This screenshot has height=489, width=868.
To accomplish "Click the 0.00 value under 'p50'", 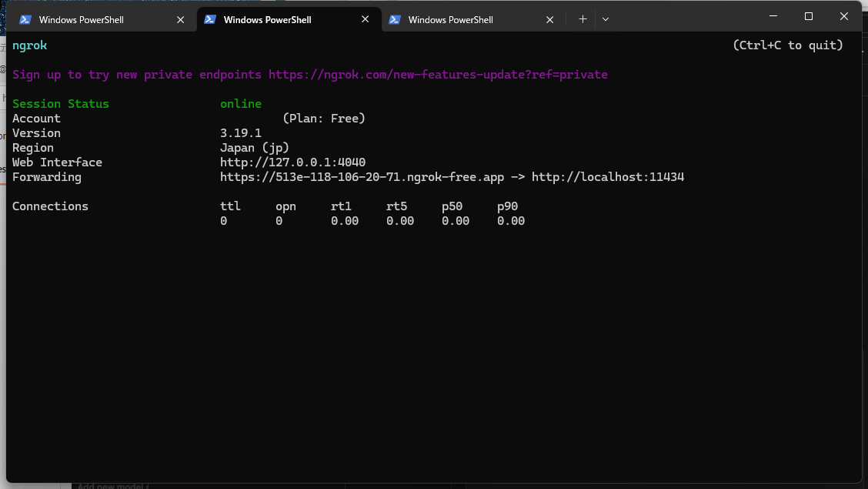I will [456, 221].
